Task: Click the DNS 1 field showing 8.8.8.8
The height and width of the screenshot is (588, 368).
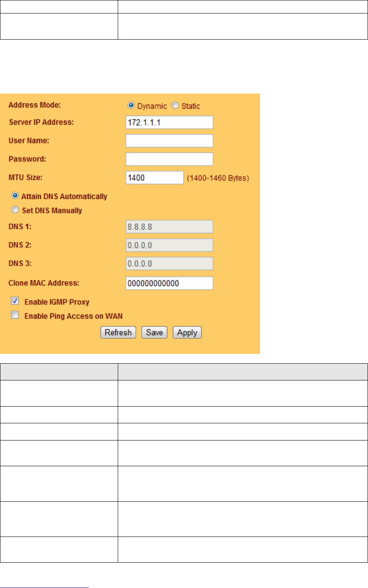Action: (x=169, y=227)
